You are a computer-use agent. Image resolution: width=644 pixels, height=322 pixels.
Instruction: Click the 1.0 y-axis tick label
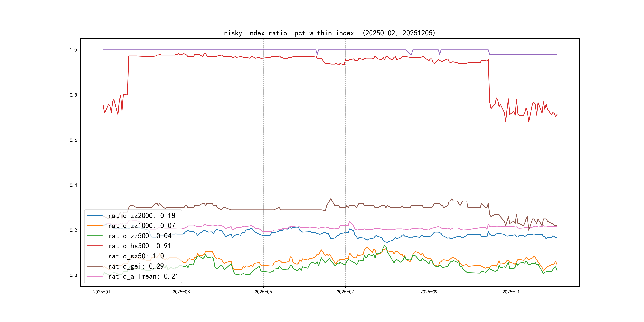[x=73, y=50]
